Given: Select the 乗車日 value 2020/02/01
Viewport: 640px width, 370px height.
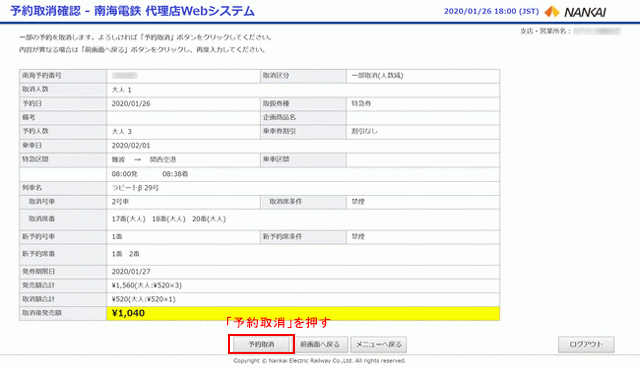Looking at the screenshot, I should [x=131, y=145].
